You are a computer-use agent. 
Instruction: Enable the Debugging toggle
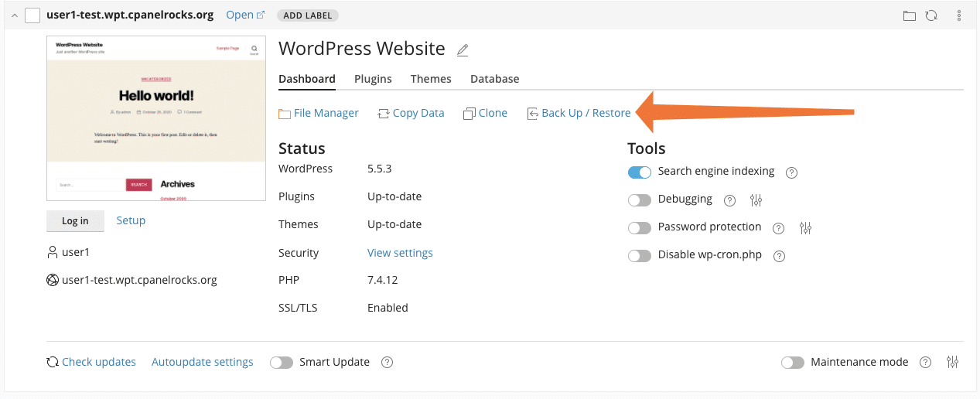(x=640, y=200)
